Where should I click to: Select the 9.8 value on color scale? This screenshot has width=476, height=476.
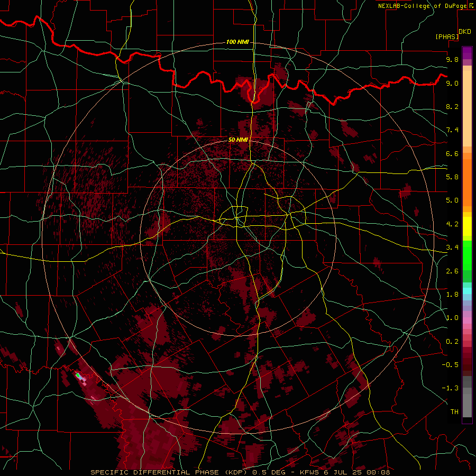(x=452, y=59)
